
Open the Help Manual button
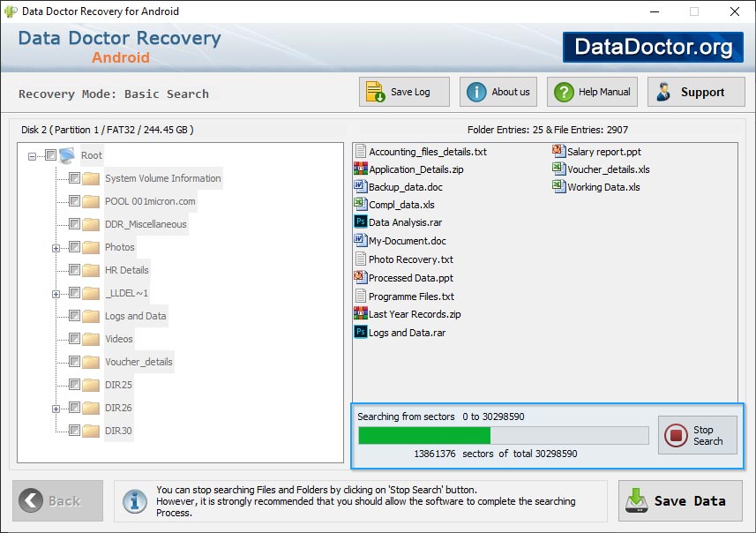pos(592,92)
